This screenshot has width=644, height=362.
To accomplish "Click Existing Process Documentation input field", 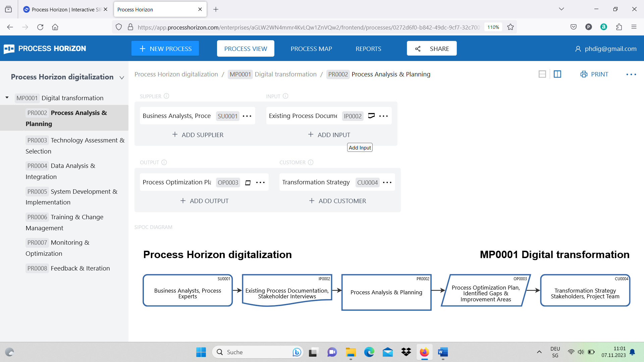I will tap(303, 116).
